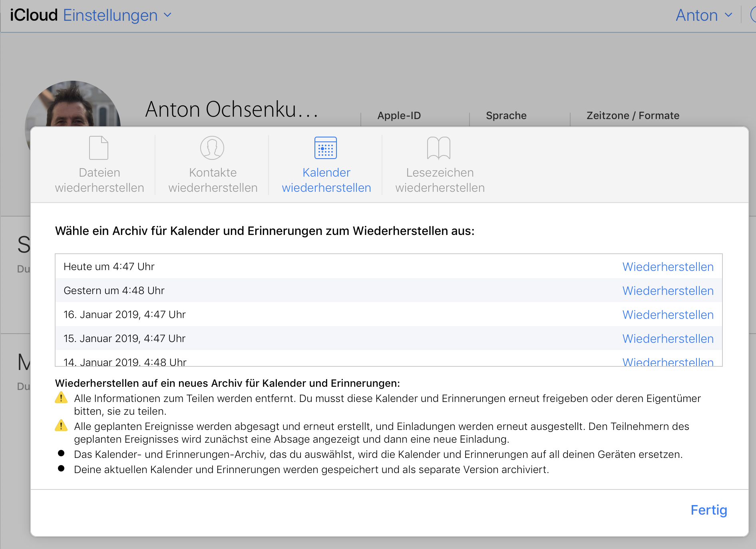The width and height of the screenshot is (756, 549).
Task: Click the Gestern um 4:48 Uhr row text
Action: pyautogui.click(x=114, y=290)
